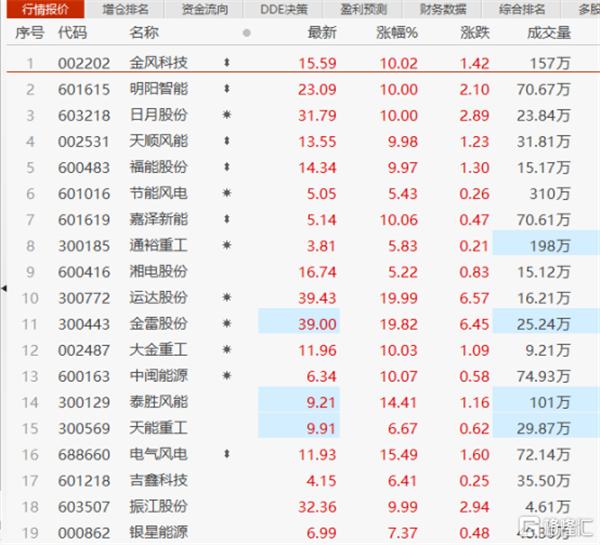Image resolution: width=600 pixels, height=545 pixels.
Task: Click the asterisk icon next to 日月股份
Action: coord(226,115)
